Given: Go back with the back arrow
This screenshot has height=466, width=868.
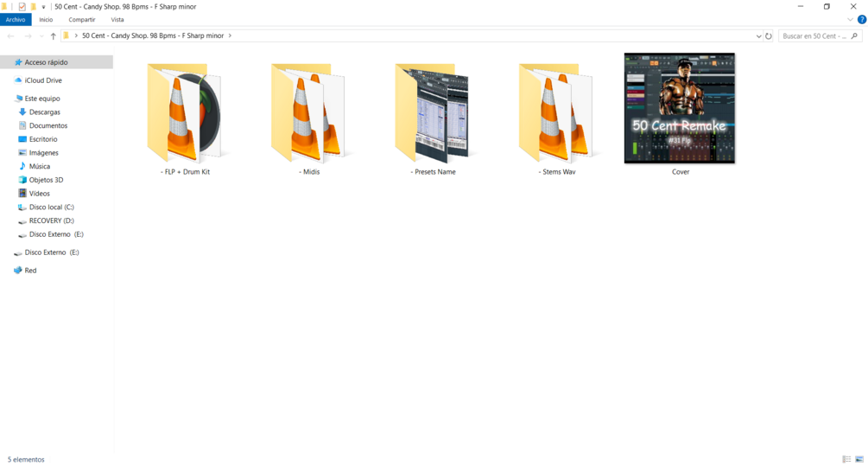Looking at the screenshot, I should tap(10, 36).
